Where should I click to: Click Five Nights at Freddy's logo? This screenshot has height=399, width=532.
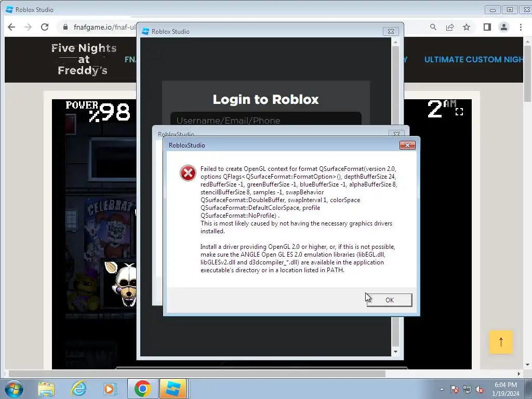point(83,59)
